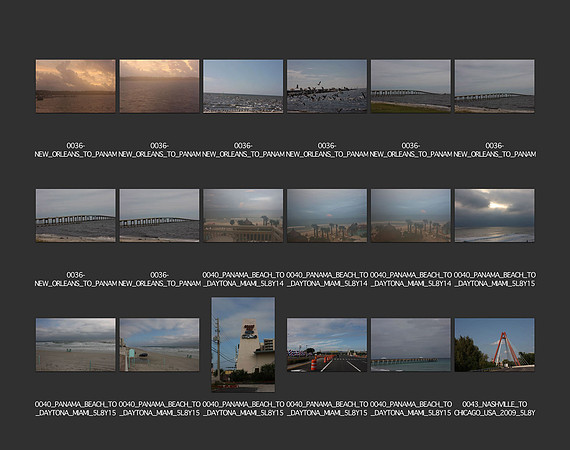The height and width of the screenshot is (450, 570).
Task: Open the red cable-stayed bridge thumbnail
Action: 494,345
